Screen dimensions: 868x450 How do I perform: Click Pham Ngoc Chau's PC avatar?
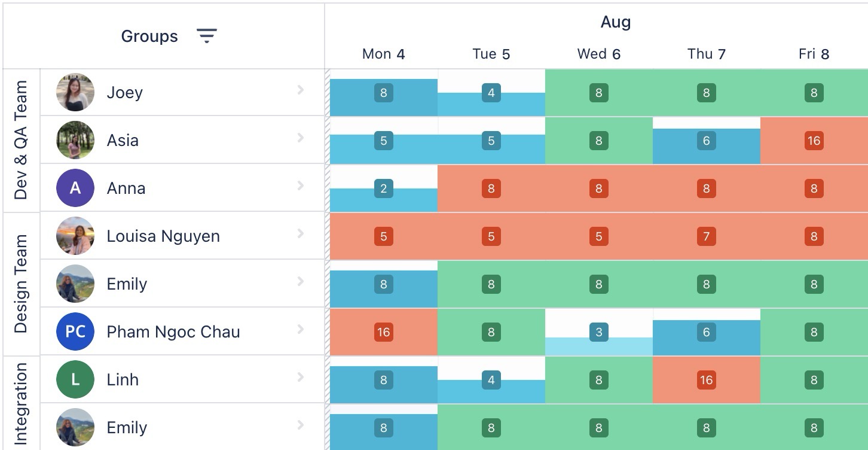pos(75,331)
